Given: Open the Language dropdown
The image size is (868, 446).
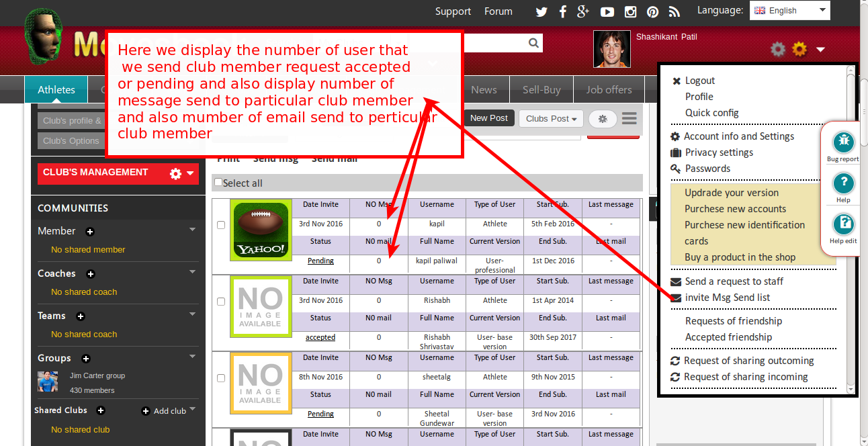Looking at the screenshot, I should (789, 11).
